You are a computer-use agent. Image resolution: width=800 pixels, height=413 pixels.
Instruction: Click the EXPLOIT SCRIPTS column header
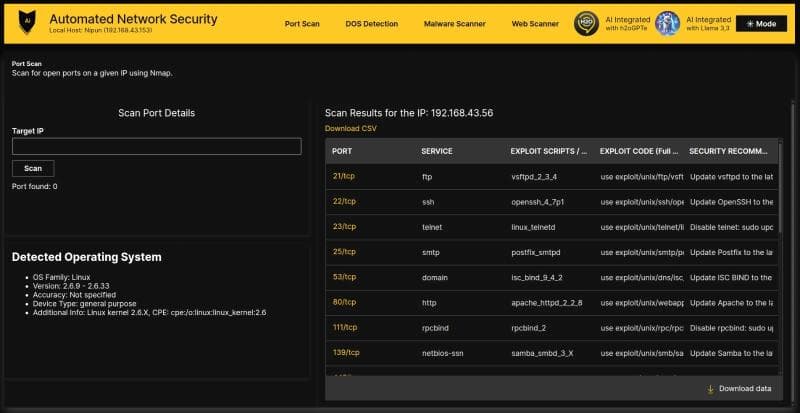[548, 152]
